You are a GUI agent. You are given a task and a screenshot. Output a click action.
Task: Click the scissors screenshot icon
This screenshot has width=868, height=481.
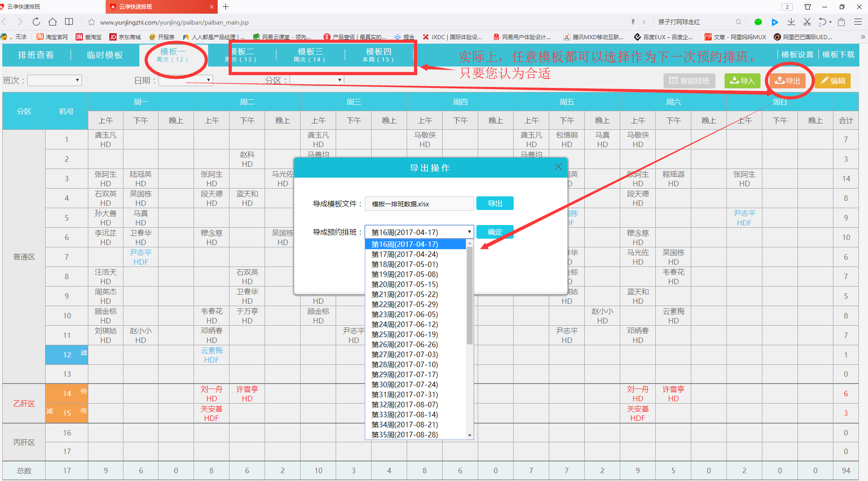tap(807, 22)
